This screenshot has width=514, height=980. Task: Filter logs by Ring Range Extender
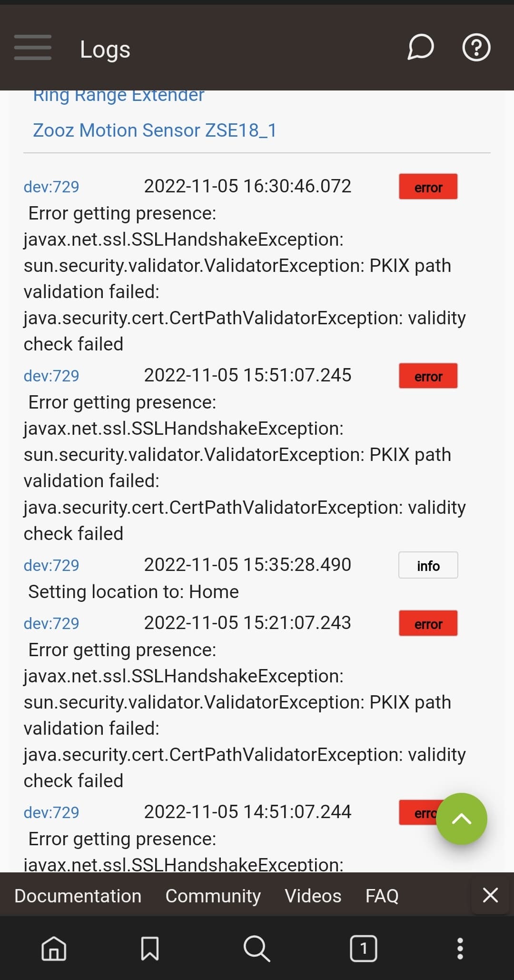click(119, 96)
